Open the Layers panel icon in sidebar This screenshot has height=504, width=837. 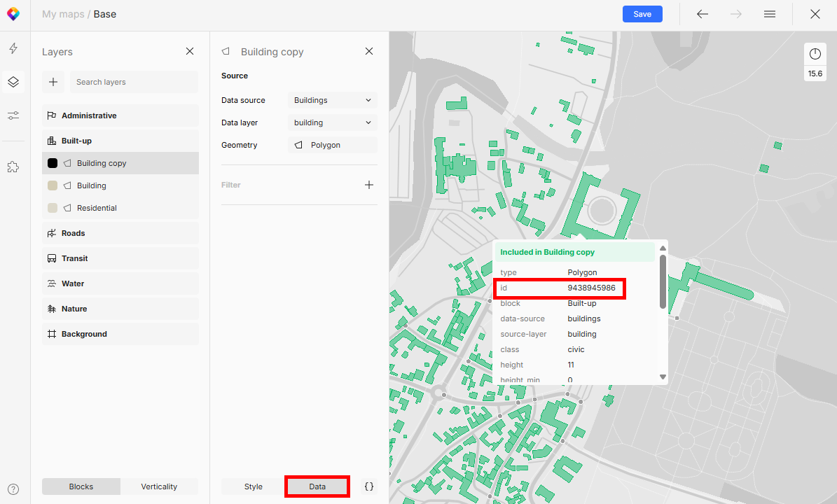point(13,82)
